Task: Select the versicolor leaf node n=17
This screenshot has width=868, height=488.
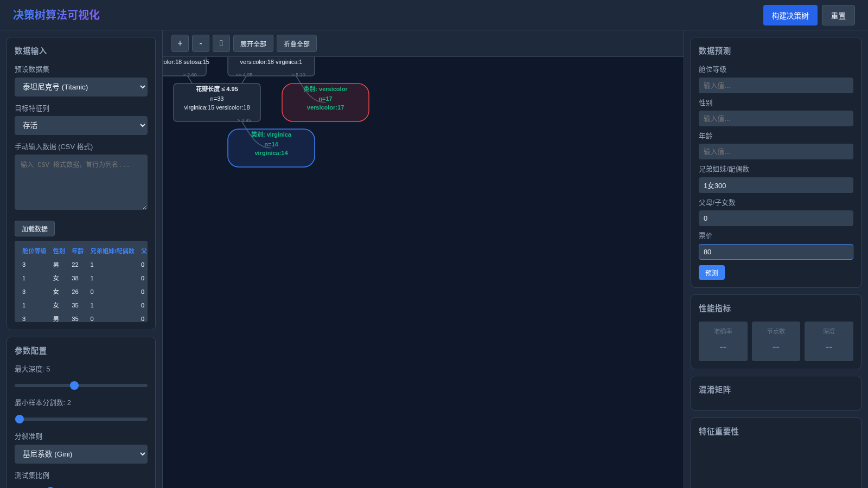Action: [x=325, y=102]
